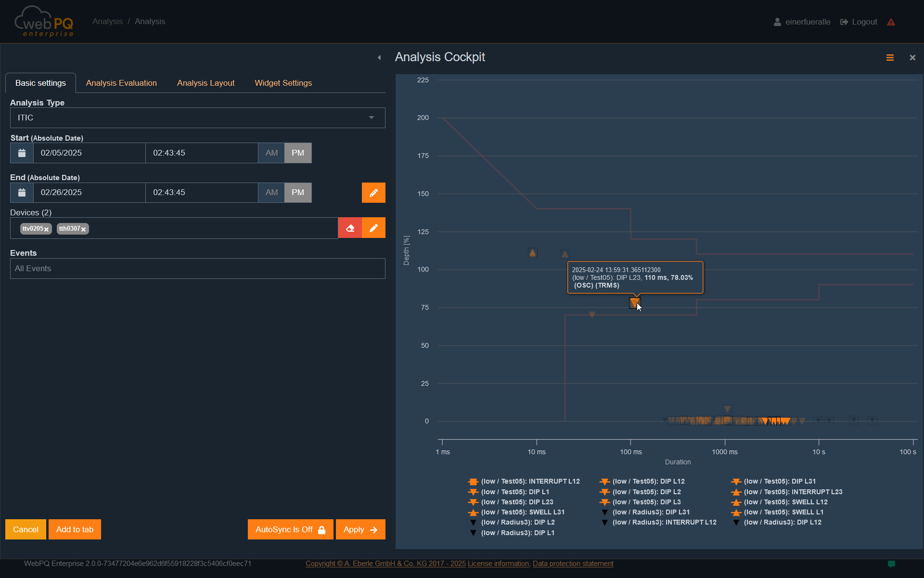Screen dimensions: 924x578
Task: Remove the ttv0205 device tag
Action: tap(47, 229)
